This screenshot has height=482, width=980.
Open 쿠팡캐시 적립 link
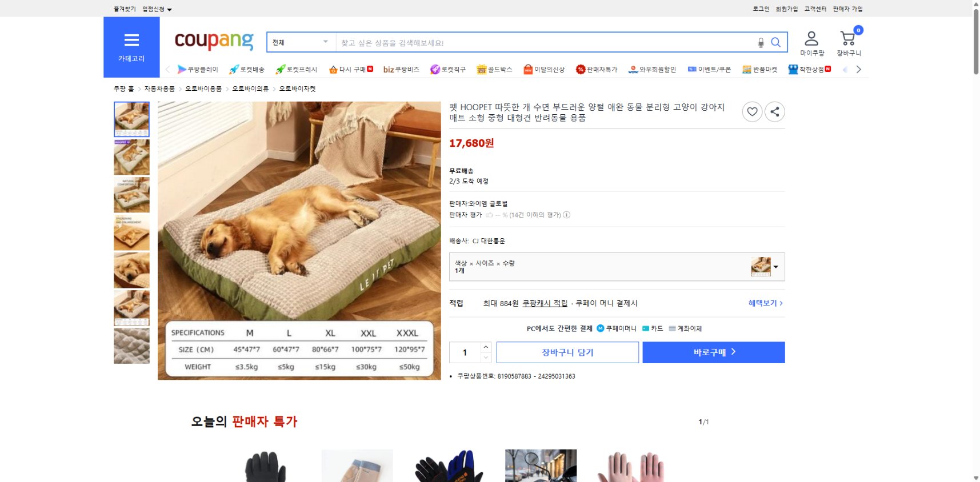[x=545, y=303]
